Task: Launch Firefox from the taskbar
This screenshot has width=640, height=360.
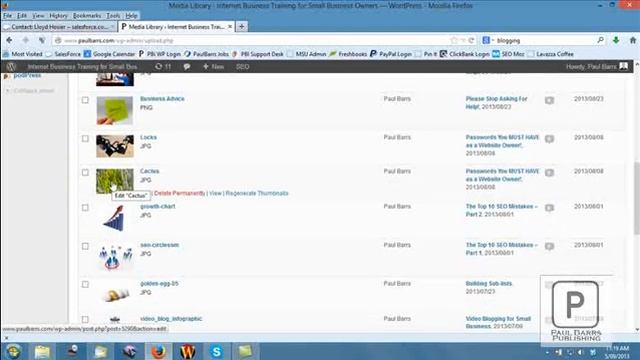Action: [x=159, y=351]
